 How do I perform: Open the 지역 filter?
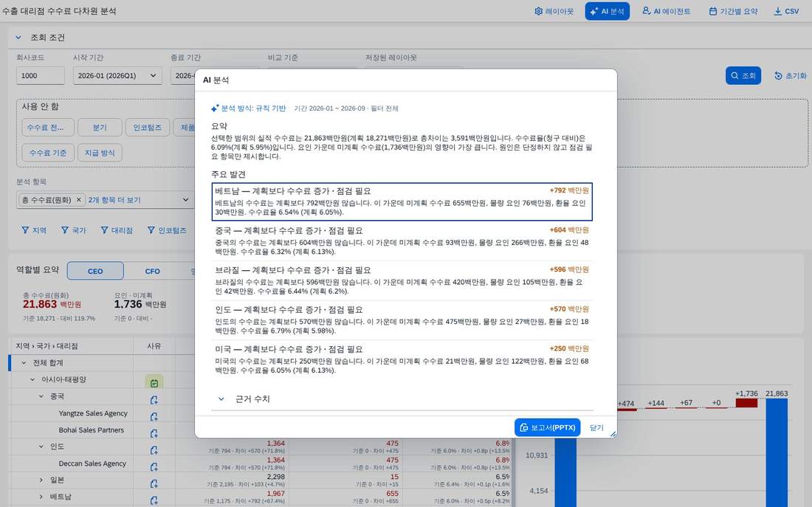[34, 230]
